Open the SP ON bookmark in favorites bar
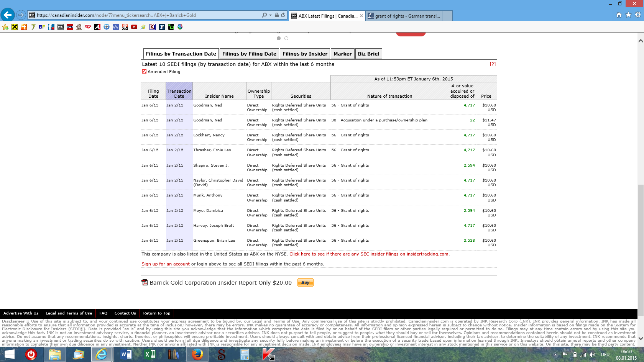 click(x=125, y=27)
